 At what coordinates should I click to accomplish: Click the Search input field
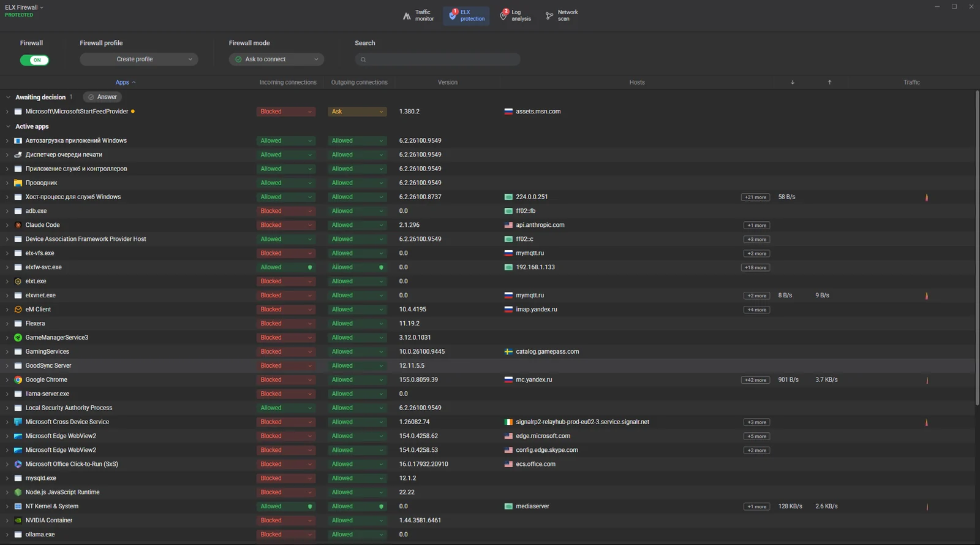[x=438, y=59]
